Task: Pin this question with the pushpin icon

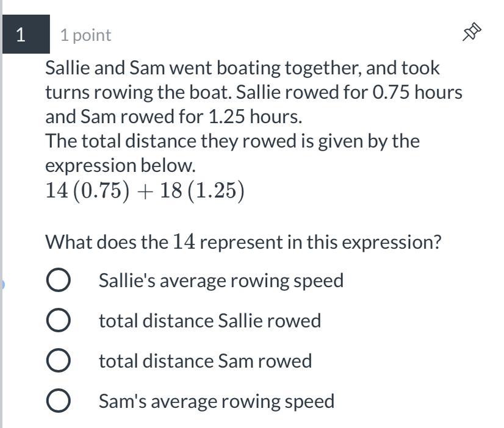Action: 472,32
